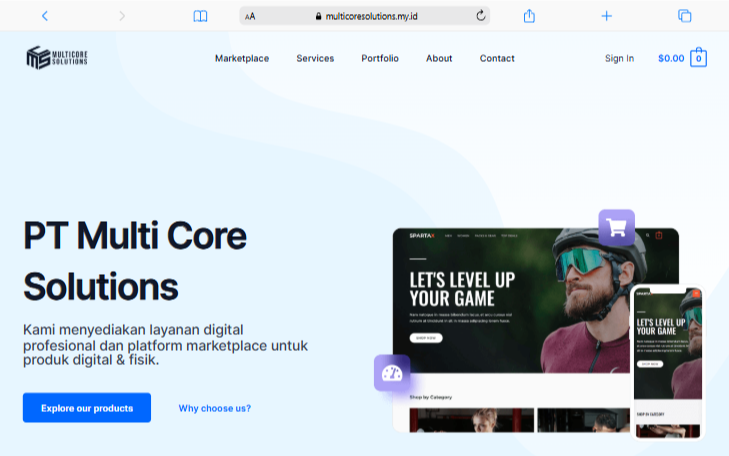This screenshot has width=729, height=456.
Task: Open a new tab with the plus icon
Action: (x=606, y=16)
